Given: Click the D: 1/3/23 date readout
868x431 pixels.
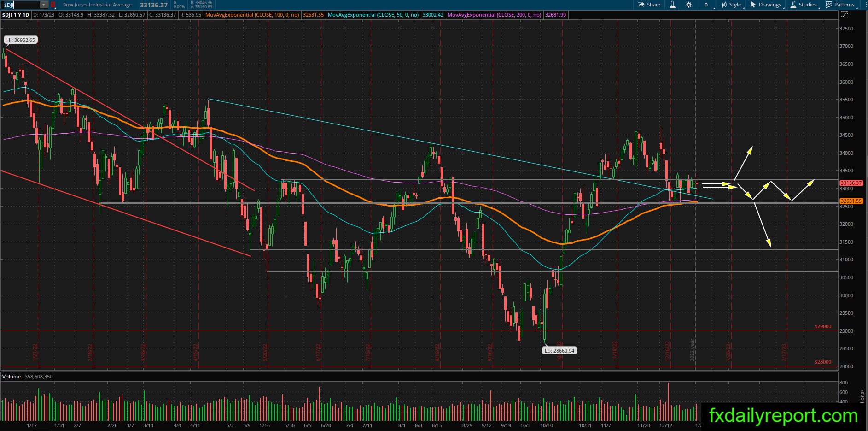Looking at the screenshot, I should (43, 15).
